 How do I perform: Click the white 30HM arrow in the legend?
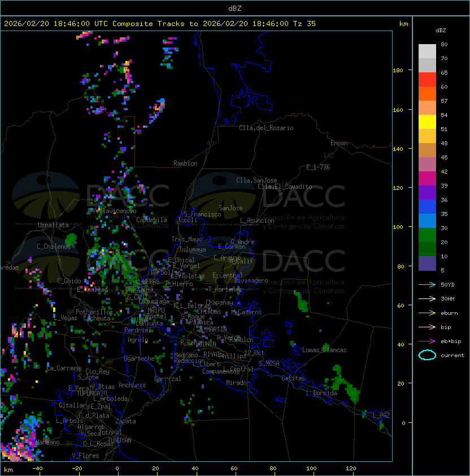[427, 298]
